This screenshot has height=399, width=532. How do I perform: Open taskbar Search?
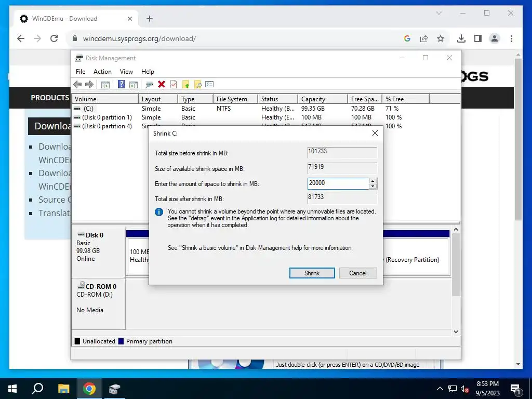[x=37, y=389]
